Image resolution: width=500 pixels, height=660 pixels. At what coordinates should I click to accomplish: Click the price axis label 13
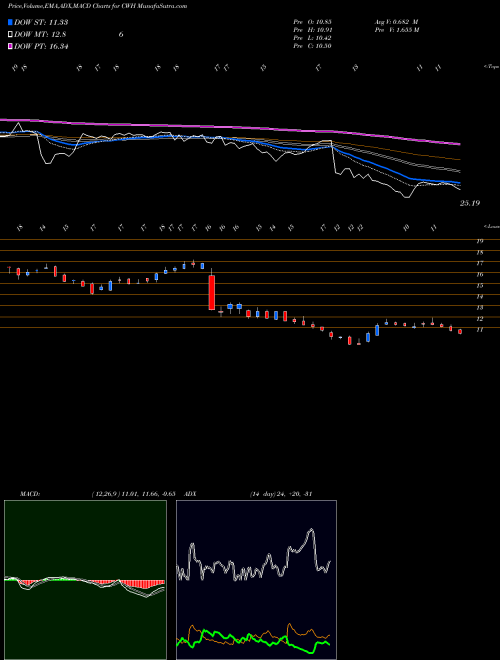pos(479,308)
